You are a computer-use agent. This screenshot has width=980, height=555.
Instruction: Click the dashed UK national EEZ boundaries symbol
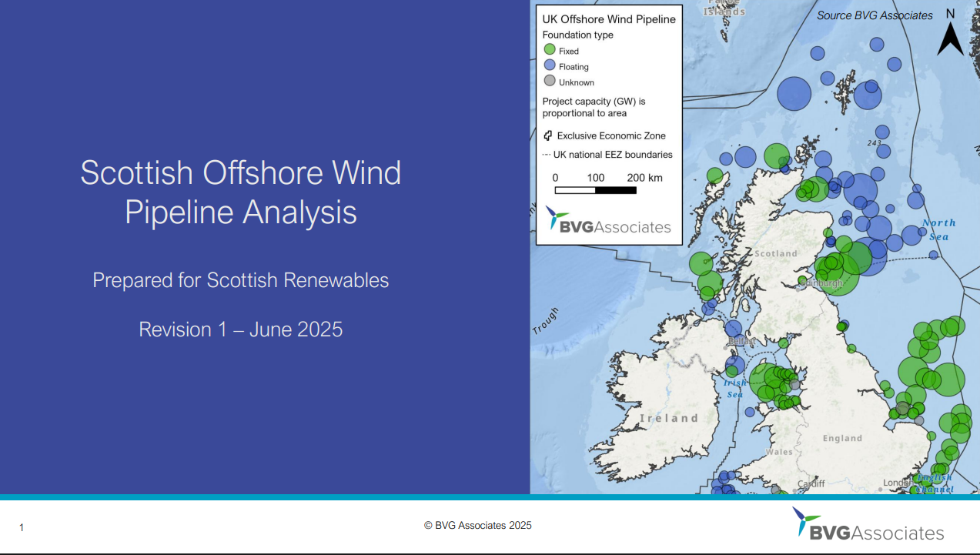coord(547,155)
